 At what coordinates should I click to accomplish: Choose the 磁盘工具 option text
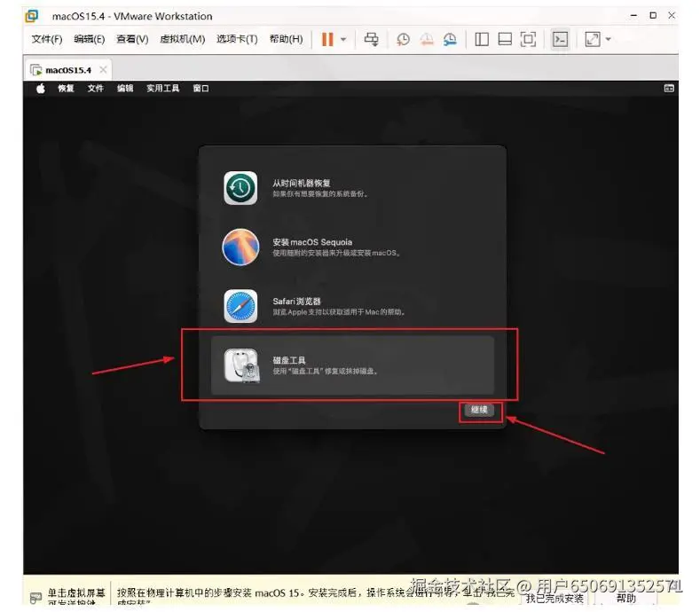pyautogui.click(x=289, y=360)
